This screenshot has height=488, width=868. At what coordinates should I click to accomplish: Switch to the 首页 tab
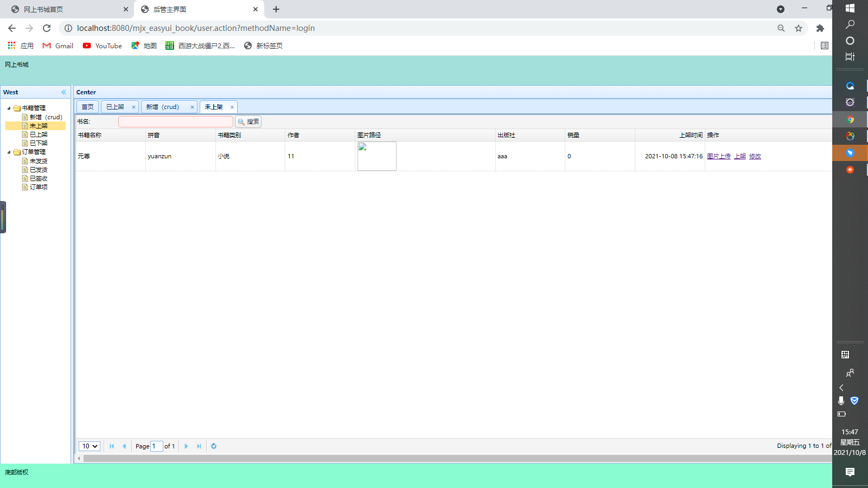[x=87, y=107]
